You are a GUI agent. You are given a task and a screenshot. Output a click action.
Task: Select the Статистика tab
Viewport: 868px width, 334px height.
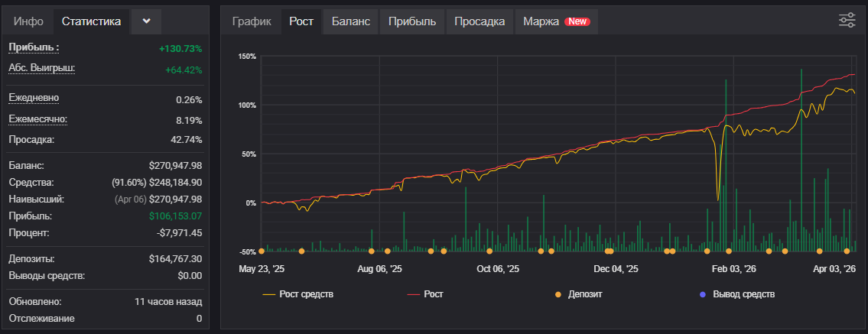(x=91, y=21)
